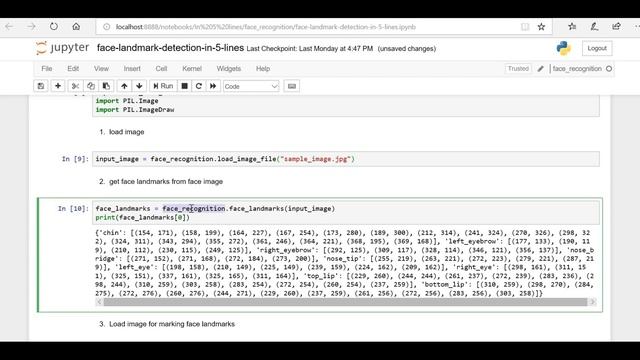The width and height of the screenshot is (640, 360).
Task: Open reading view icon in address bar
Action: (x=525, y=27)
